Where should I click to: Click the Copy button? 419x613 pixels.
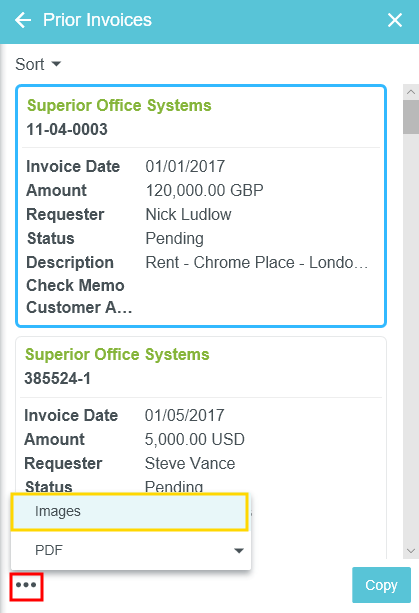[x=381, y=585]
